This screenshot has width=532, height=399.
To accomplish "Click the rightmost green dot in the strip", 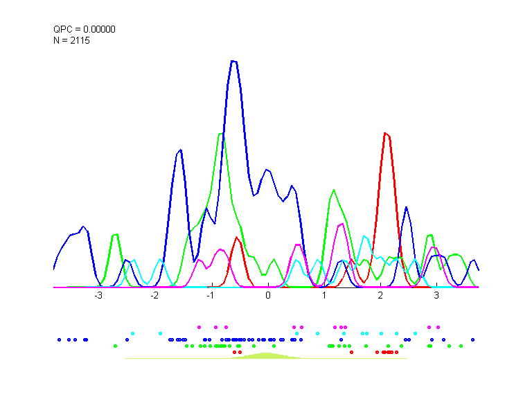I will [461, 346].
